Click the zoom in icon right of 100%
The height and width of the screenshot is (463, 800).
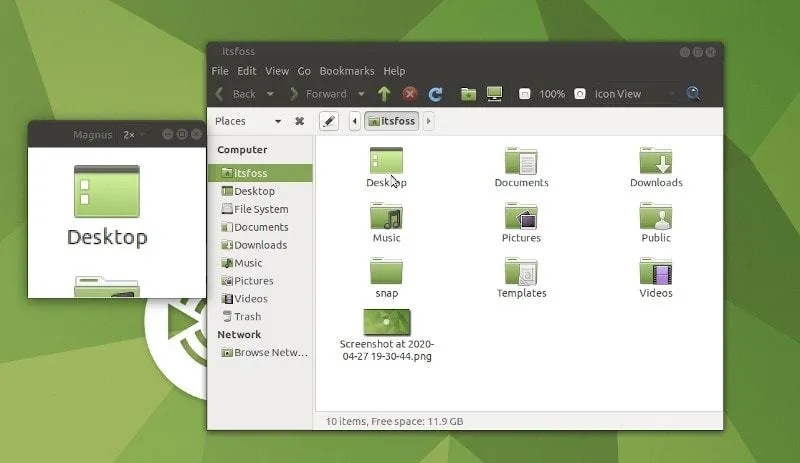(579, 94)
